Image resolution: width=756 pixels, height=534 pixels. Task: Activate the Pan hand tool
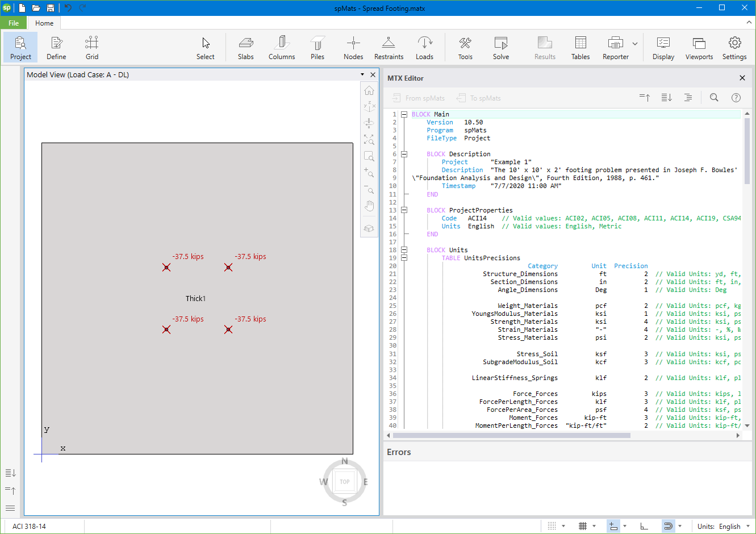[x=369, y=206]
